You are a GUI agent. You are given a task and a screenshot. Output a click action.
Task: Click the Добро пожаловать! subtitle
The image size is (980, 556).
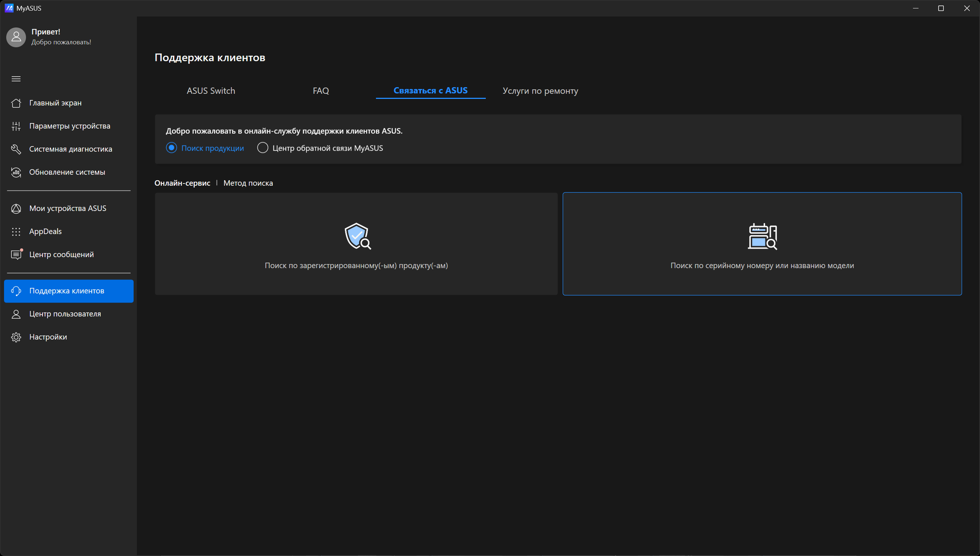click(61, 42)
